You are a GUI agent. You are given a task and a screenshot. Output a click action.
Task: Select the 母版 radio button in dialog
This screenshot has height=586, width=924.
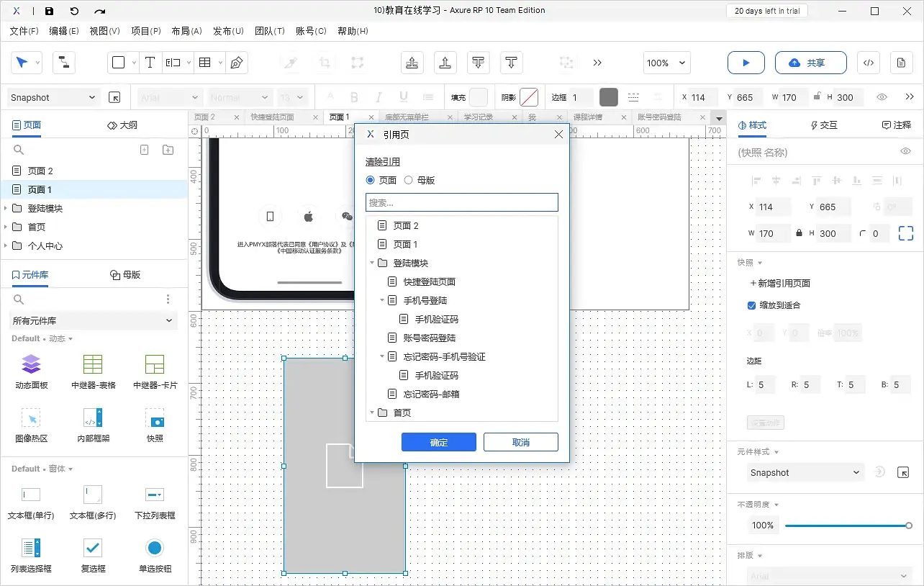(409, 180)
